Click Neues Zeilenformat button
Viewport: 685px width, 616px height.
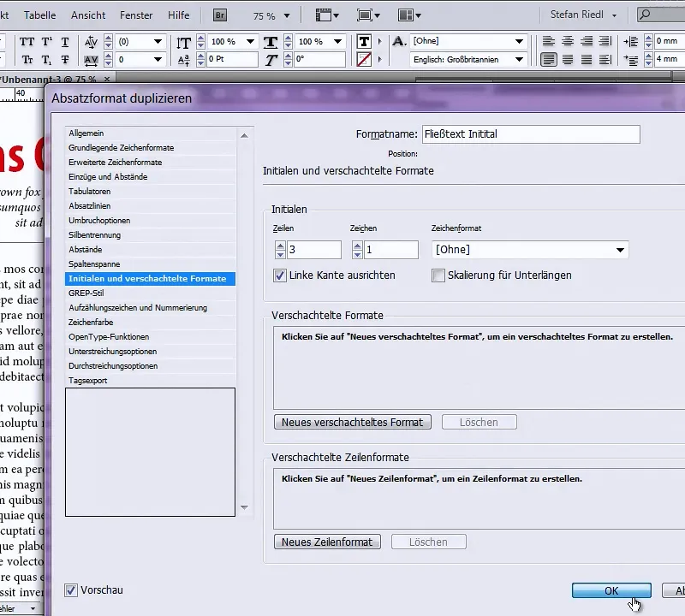[x=327, y=542]
